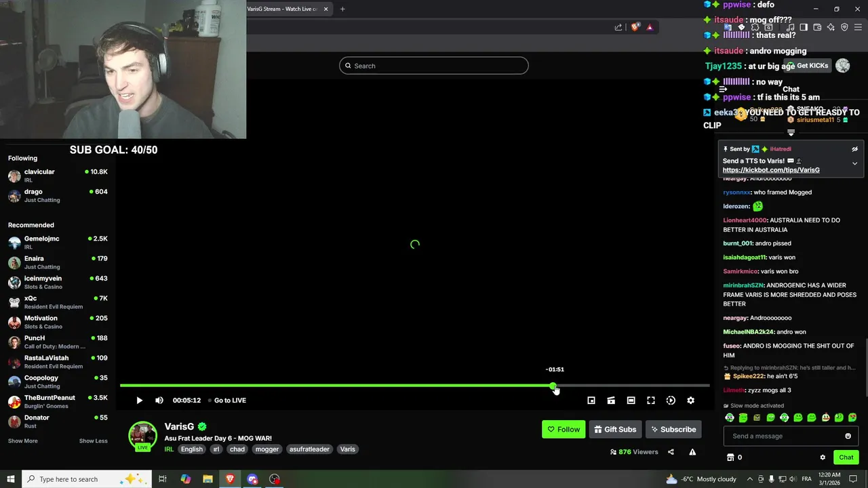Image resolution: width=868 pixels, height=488 pixels.
Task: Open chat settings gear icon
Action: [823, 457]
